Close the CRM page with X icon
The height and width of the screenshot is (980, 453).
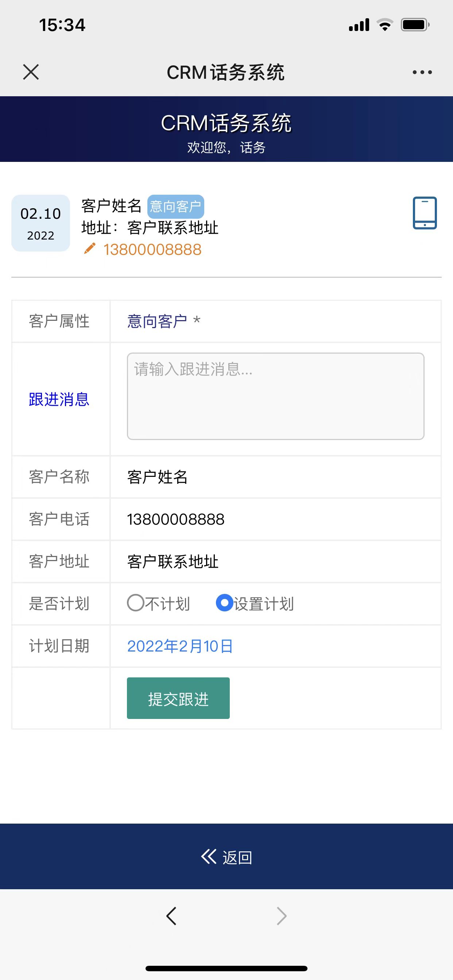[x=31, y=72]
